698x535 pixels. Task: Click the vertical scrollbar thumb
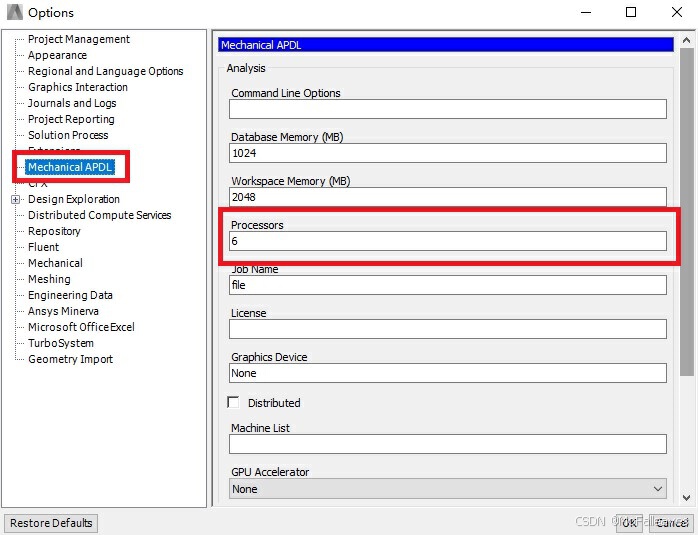point(686,212)
